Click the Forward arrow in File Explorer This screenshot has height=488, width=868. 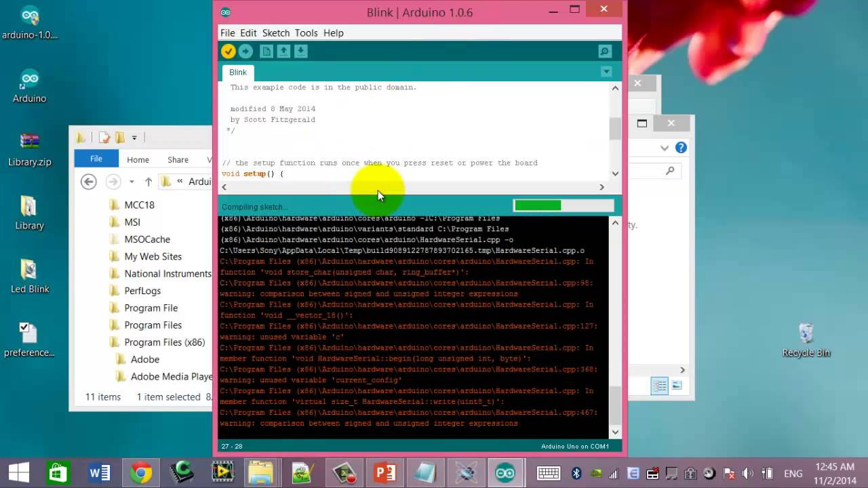tap(113, 181)
